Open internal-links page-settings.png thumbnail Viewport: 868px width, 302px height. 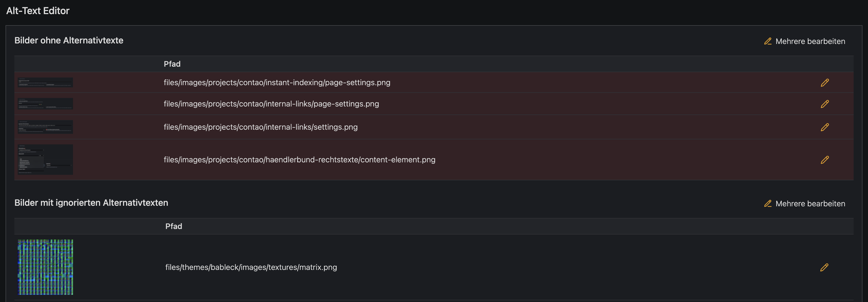[46, 104]
